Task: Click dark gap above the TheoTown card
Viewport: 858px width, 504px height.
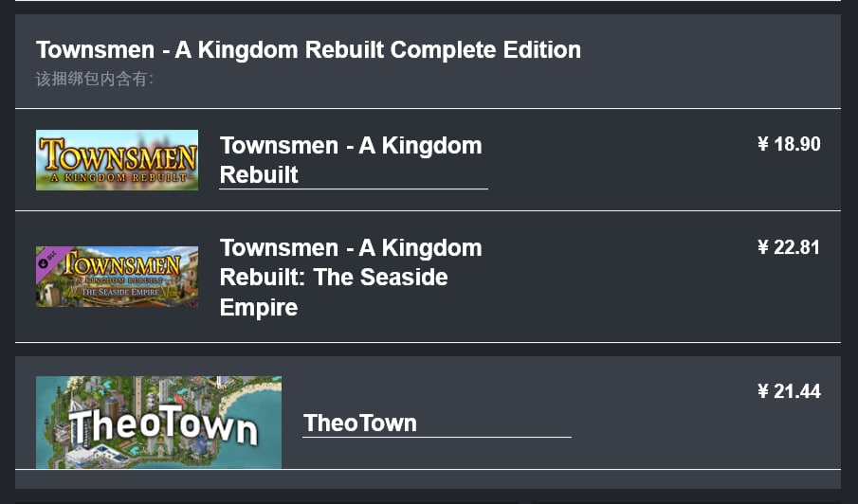Action: click(427, 350)
